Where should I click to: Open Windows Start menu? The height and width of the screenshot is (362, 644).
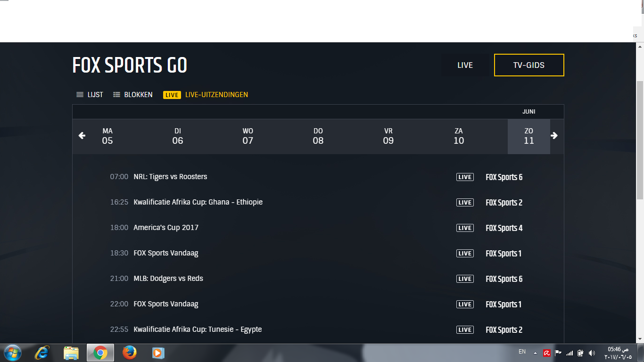coord(12,353)
